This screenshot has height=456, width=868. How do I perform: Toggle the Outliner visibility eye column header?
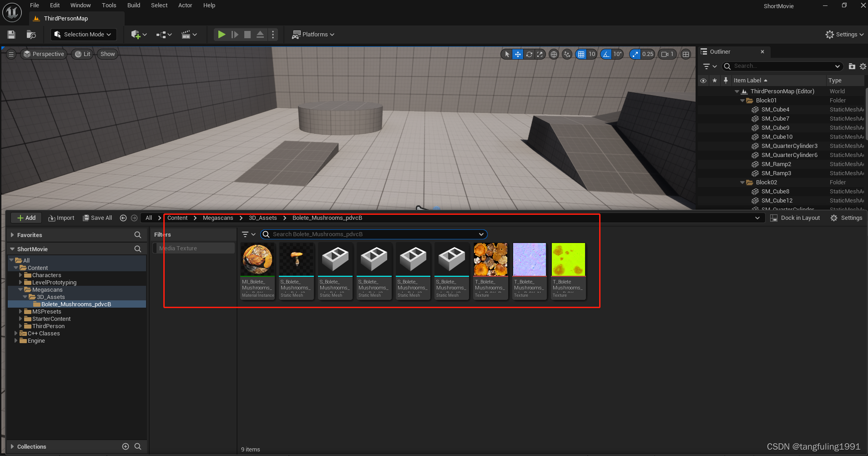(x=703, y=81)
